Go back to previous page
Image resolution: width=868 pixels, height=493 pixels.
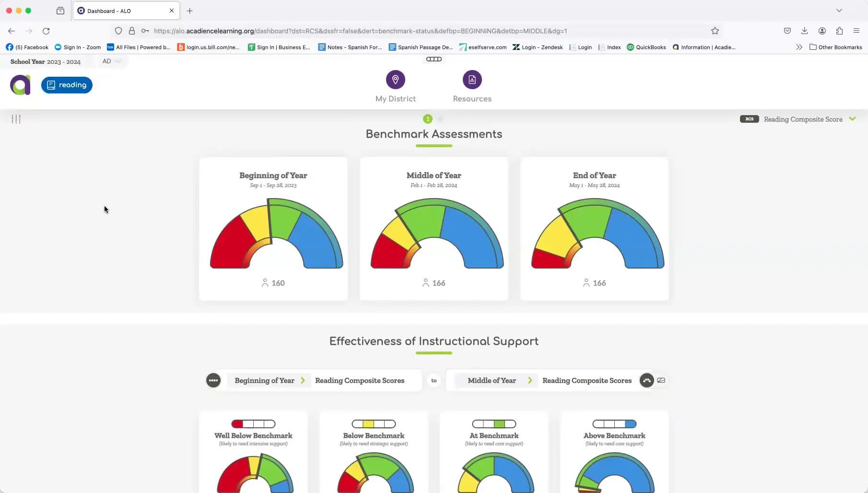tap(12, 31)
